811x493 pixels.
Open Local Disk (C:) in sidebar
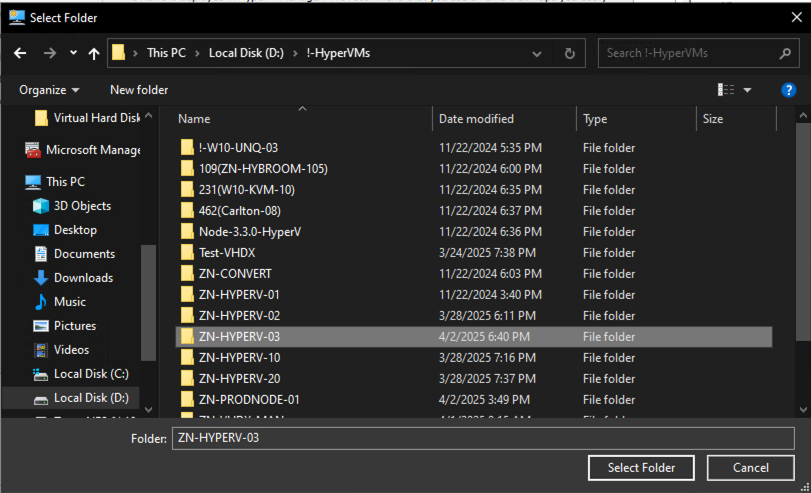90,374
